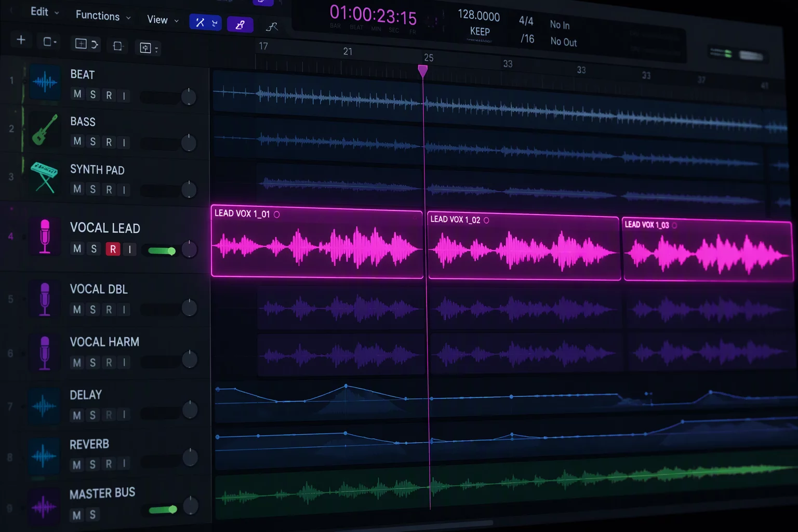Solo the BEAT track
Viewport: 798px width, 532px height.
click(93, 95)
